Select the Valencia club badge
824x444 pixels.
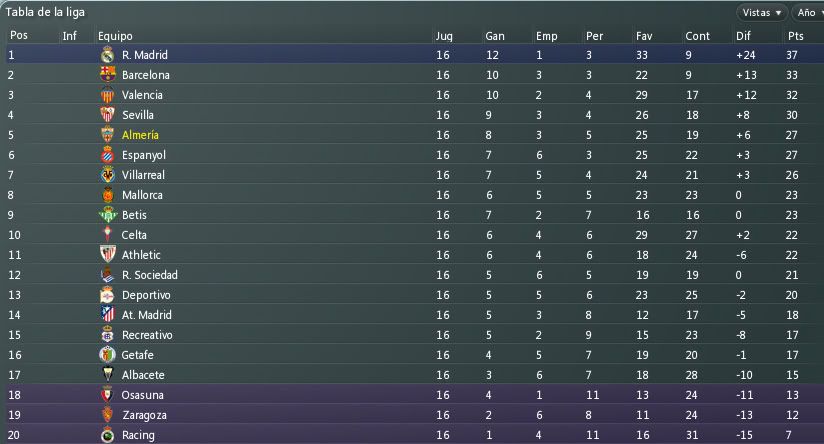click(x=108, y=95)
